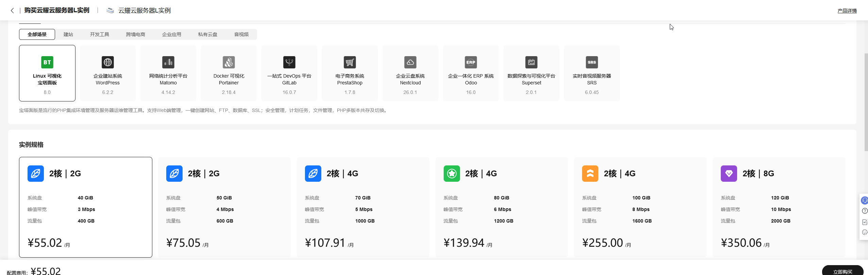
Task: Open the feedback edit icon
Action: tap(865, 222)
